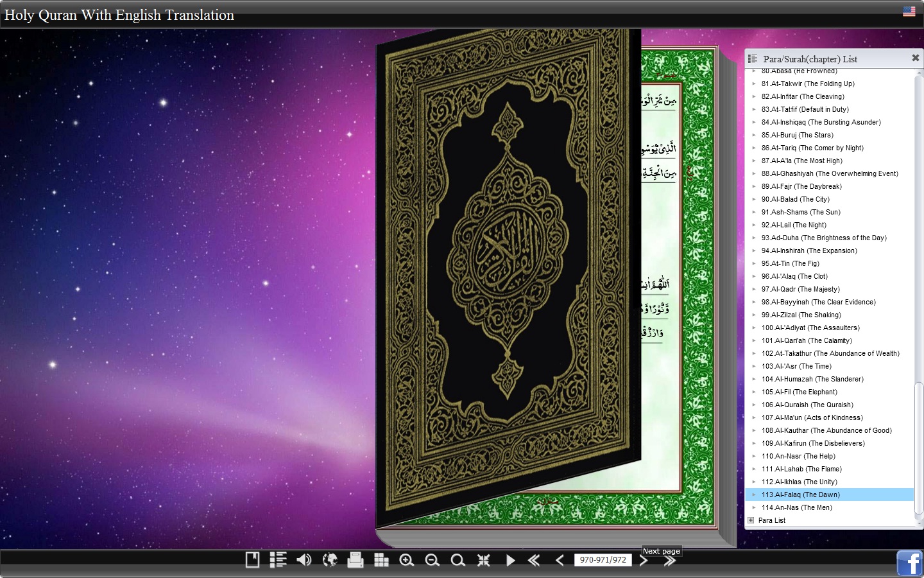Viewport: 924px width, 578px height.
Task: Toggle fullscreen with the arrows icon
Action: click(484, 560)
